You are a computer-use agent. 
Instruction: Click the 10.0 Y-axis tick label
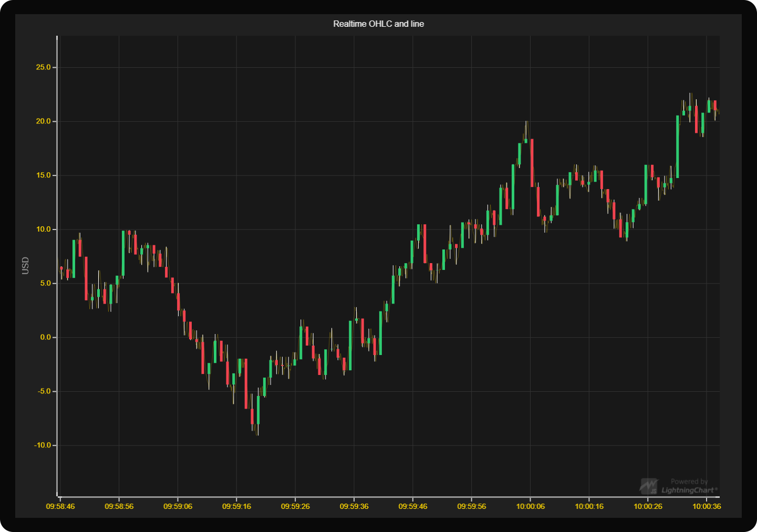click(43, 230)
